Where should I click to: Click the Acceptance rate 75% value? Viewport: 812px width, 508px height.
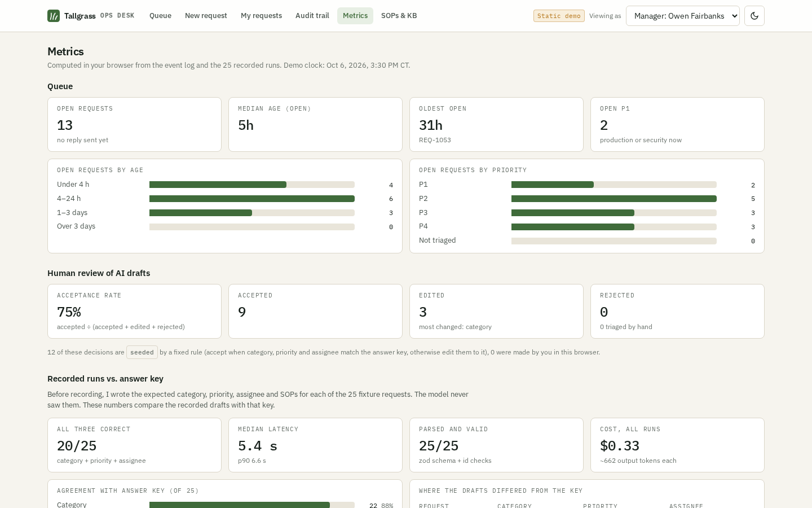pos(69,312)
